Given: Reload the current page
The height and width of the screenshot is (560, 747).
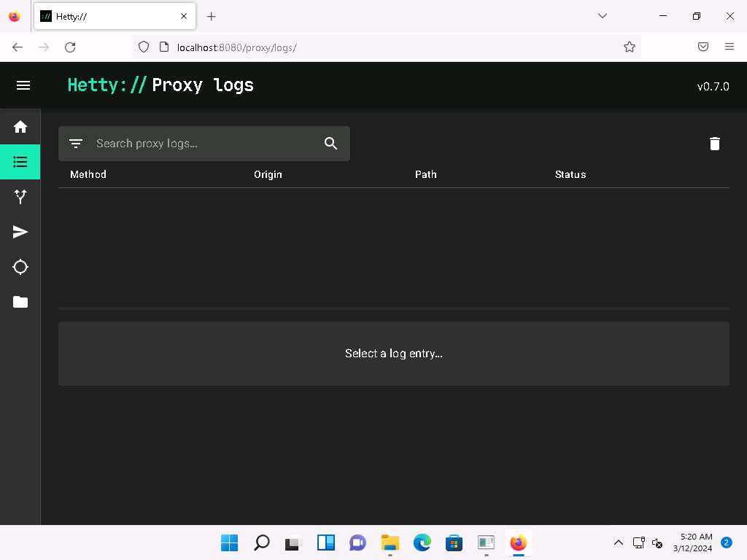Looking at the screenshot, I should pyautogui.click(x=70, y=47).
